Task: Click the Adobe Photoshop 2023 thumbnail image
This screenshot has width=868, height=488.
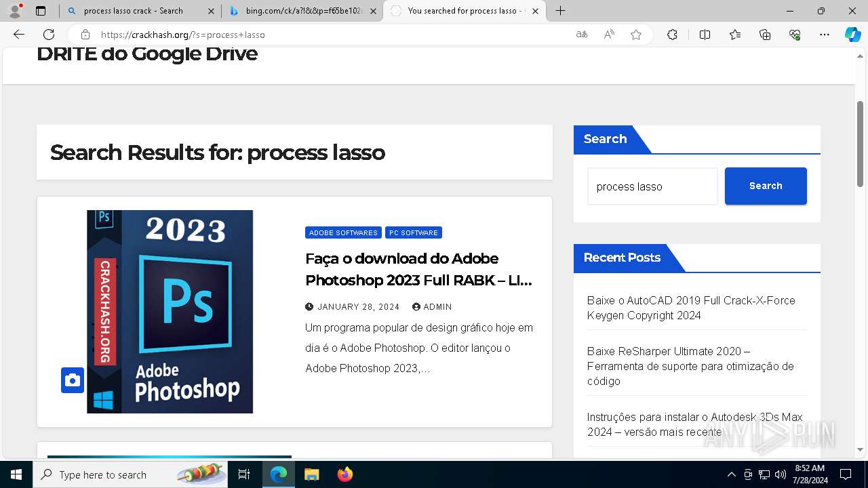Action: [170, 312]
